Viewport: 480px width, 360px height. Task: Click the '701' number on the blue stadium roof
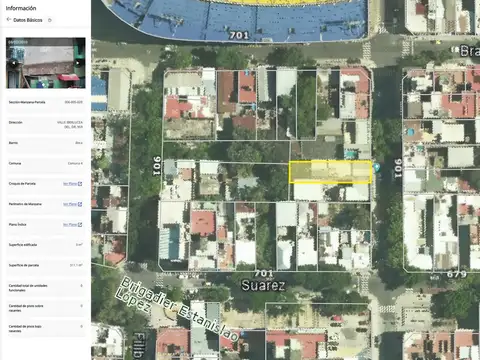[x=239, y=35]
